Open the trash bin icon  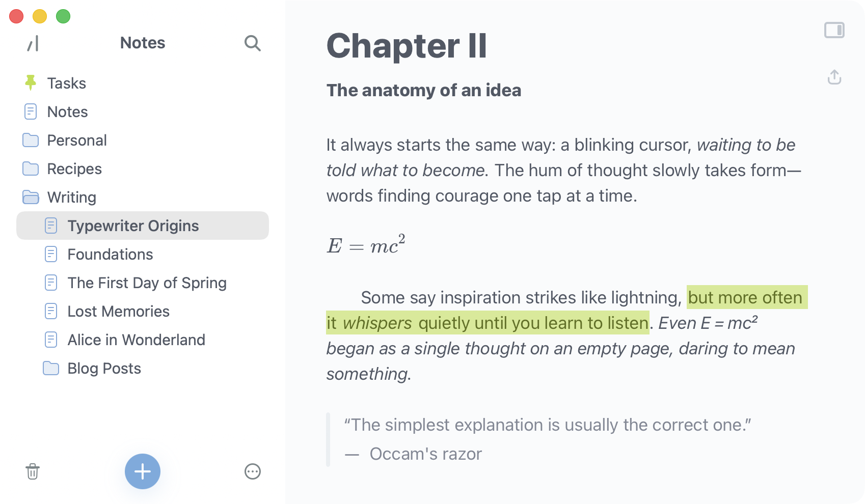coord(33,471)
